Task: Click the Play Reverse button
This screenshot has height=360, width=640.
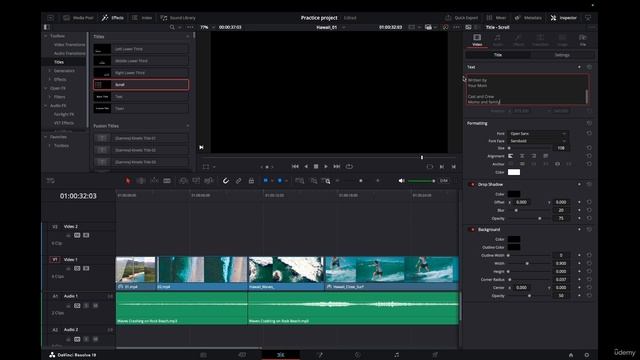Action: point(306,167)
